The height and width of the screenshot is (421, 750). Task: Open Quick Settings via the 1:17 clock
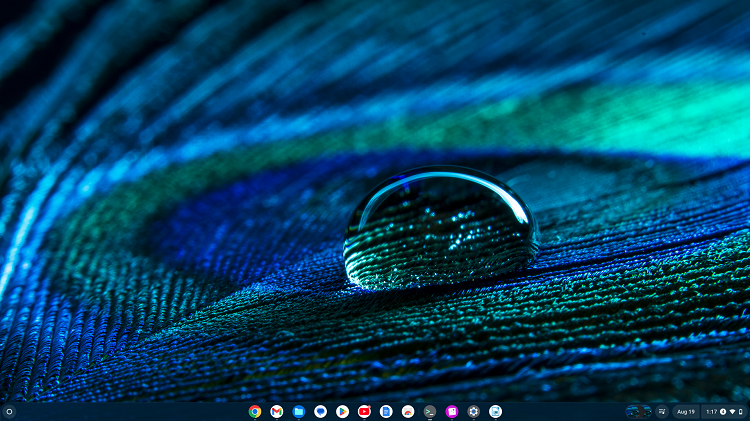coord(711,411)
